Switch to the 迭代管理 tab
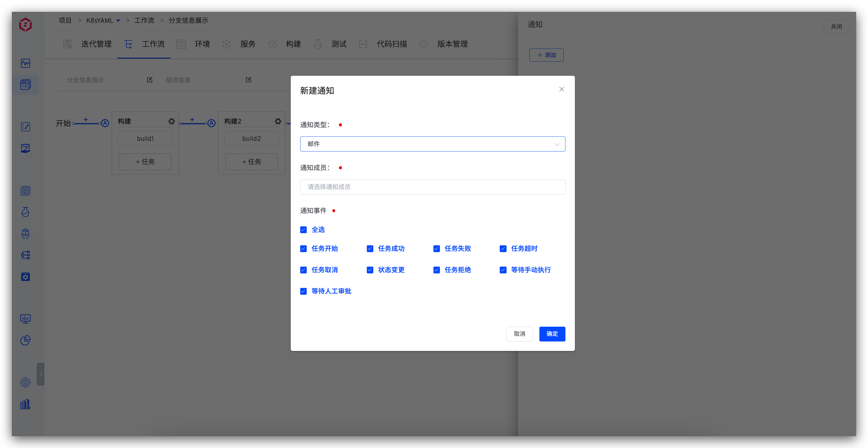This screenshot has height=448, width=868. [x=97, y=44]
